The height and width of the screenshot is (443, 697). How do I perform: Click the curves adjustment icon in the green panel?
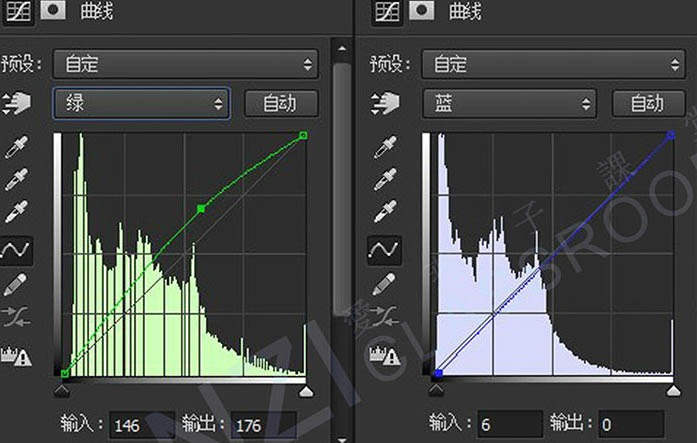pos(18,11)
